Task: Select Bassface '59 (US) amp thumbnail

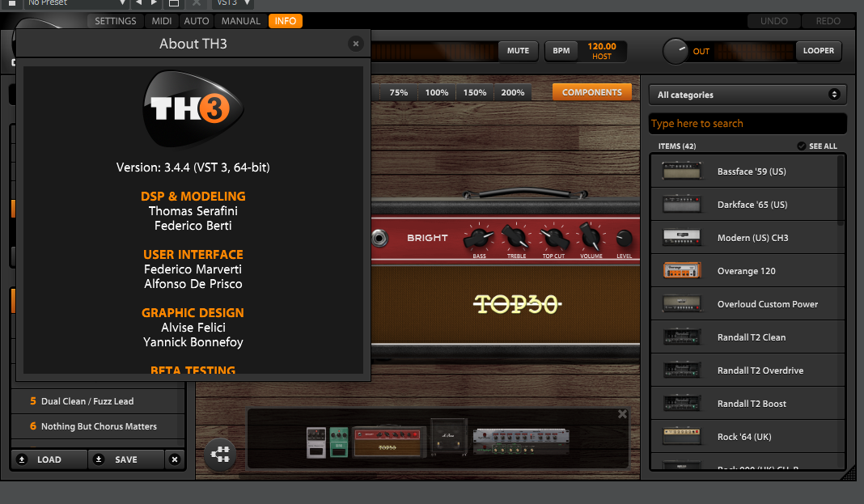Action: (682, 172)
